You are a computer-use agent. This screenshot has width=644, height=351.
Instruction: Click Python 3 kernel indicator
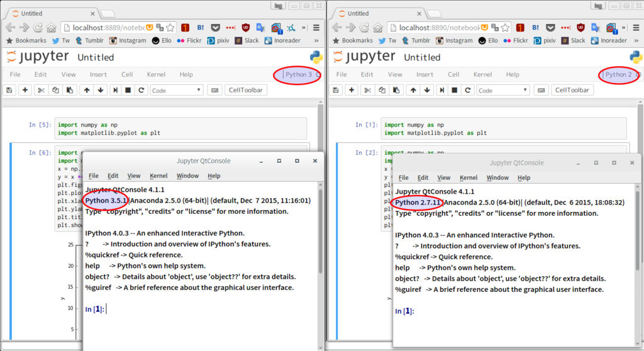point(299,74)
